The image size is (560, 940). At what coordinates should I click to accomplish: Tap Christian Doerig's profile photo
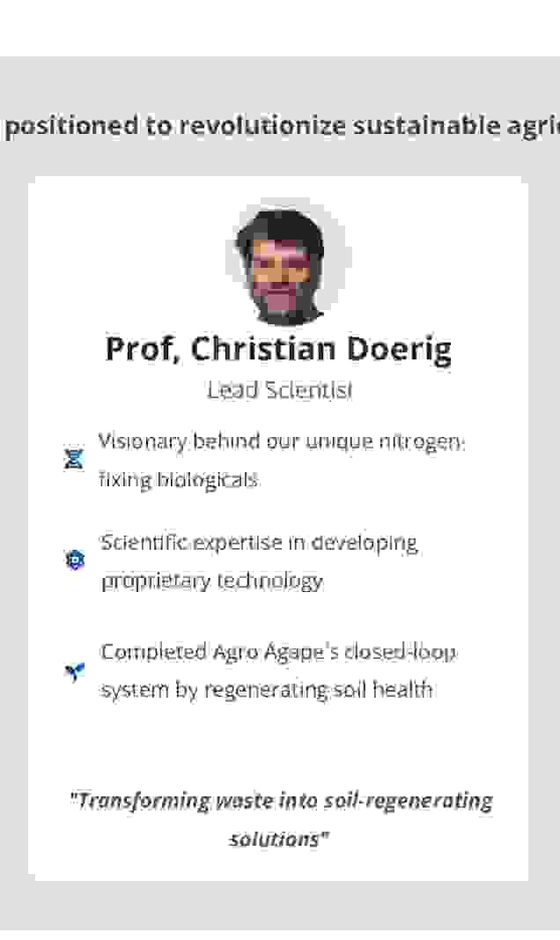(x=280, y=265)
